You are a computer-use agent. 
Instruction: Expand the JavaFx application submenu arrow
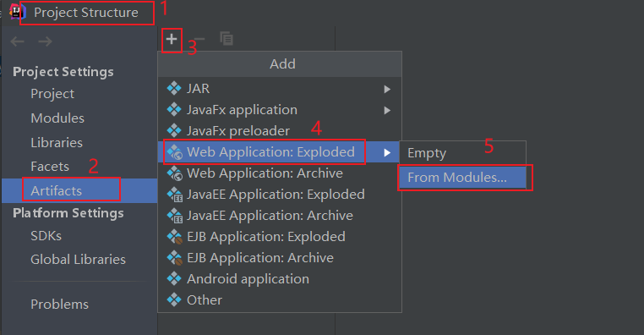click(387, 110)
